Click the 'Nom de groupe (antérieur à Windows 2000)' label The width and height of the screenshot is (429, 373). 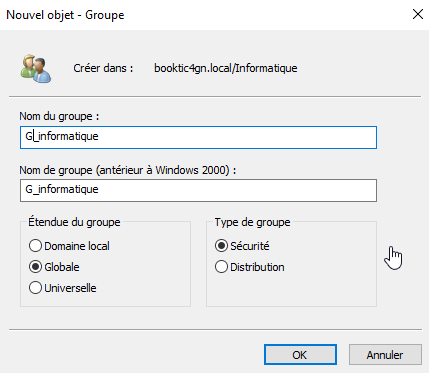(x=128, y=170)
